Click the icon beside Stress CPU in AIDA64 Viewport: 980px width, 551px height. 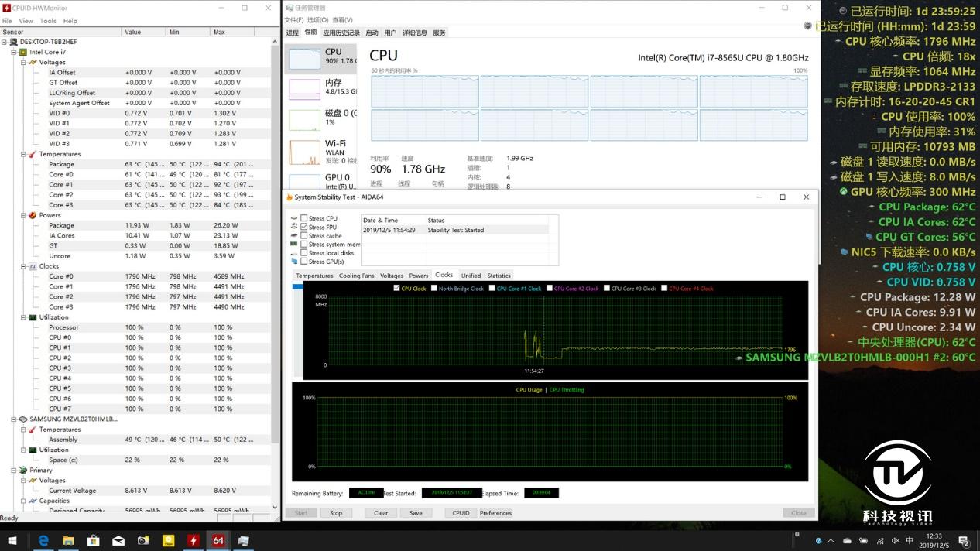294,219
